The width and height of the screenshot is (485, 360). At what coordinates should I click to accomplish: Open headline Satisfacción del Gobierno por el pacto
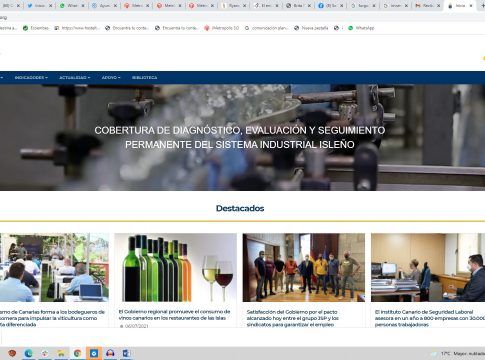tap(292, 318)
